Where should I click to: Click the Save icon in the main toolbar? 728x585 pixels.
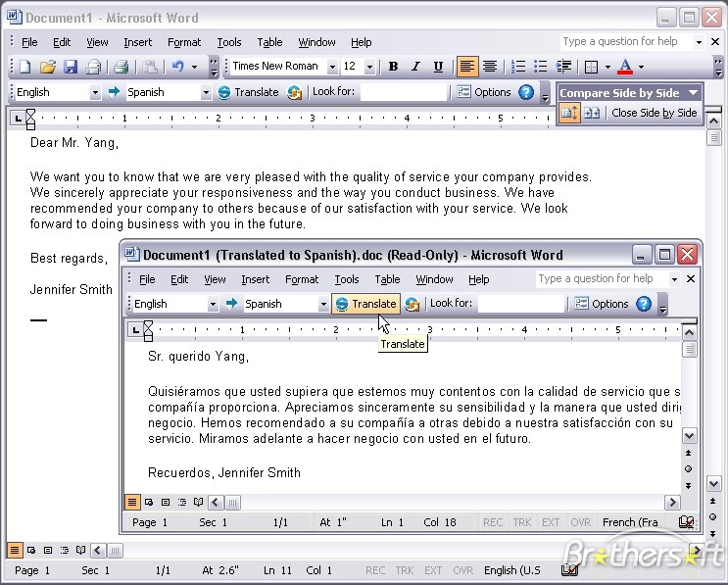pyautogui.click(x=70, y=67)
